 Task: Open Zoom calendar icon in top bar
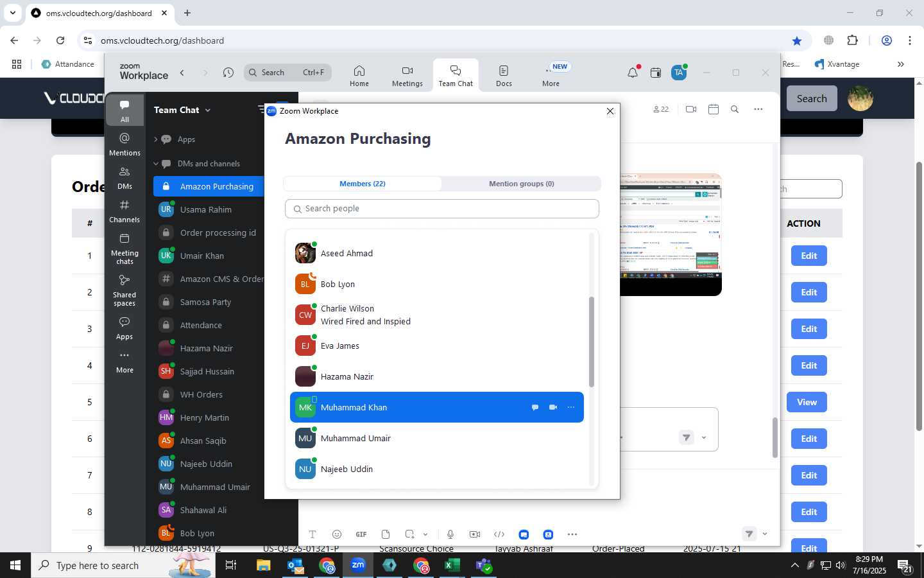(656, 73)
